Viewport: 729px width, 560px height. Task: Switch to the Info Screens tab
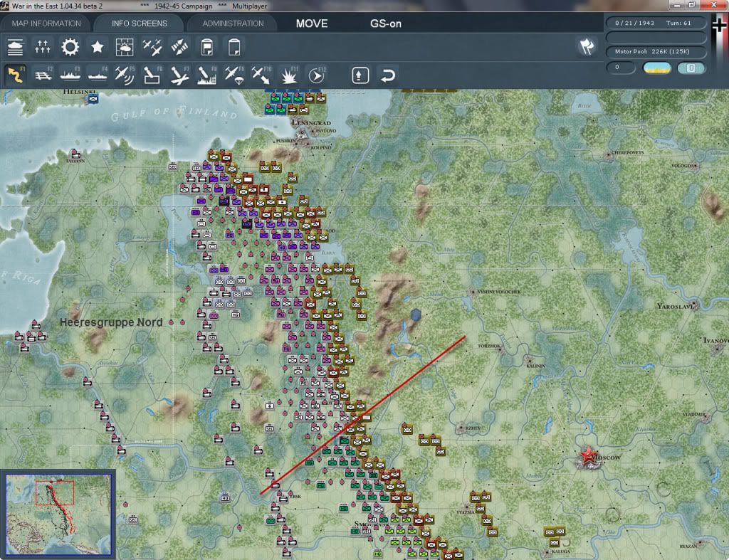tap(139, 23)
